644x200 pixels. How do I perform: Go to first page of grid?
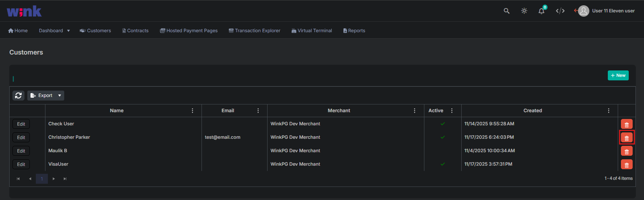[x=18, y=179]
